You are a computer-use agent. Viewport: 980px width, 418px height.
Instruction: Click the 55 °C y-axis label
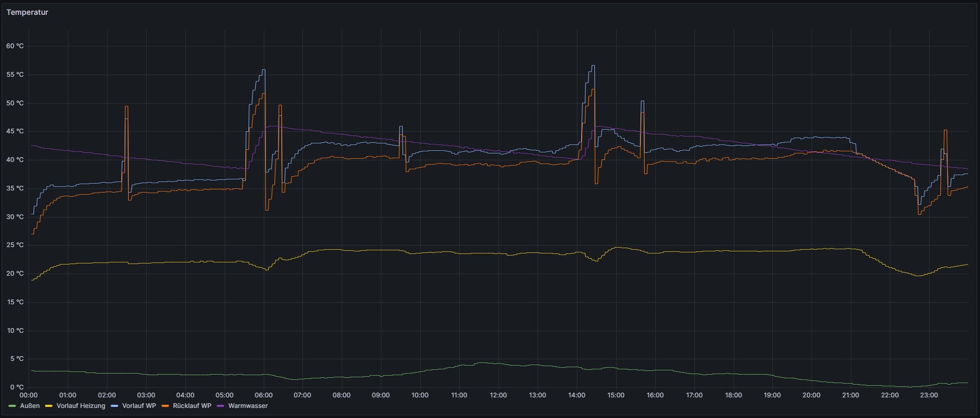point(15,75)
